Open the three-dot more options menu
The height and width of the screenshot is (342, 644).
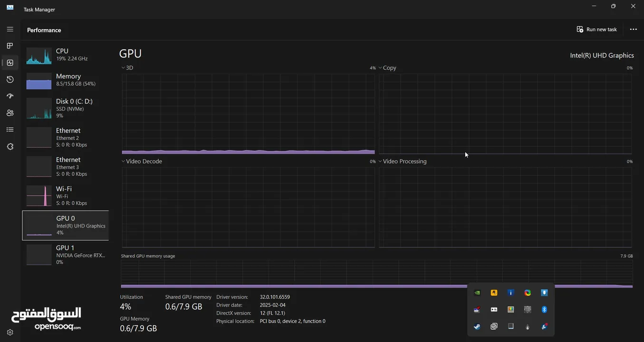633,29
